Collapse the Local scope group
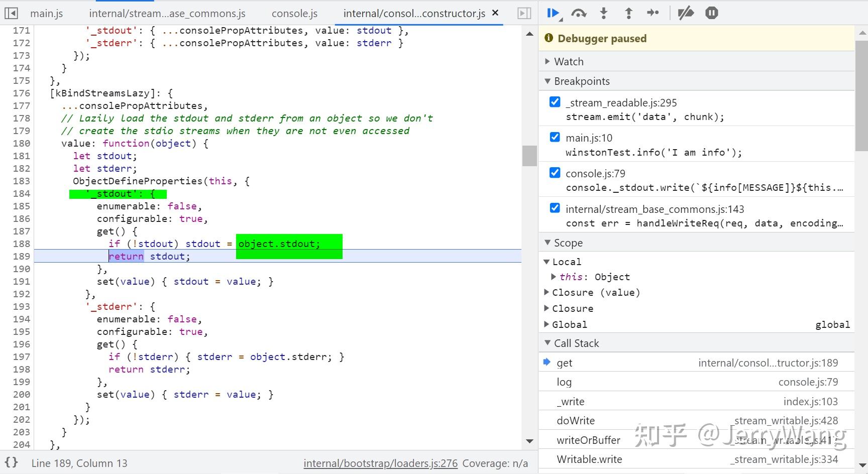868x474 pixels. point(547,262)
